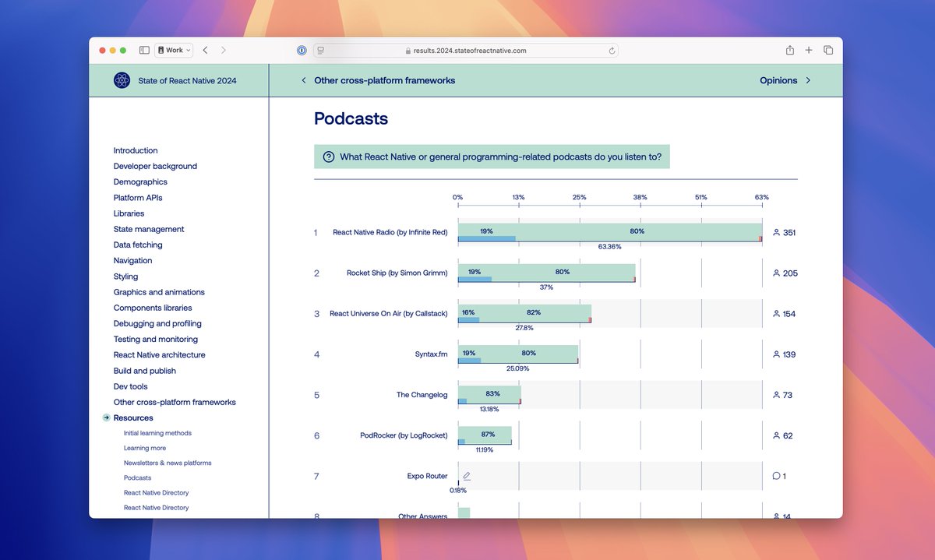This screenshot has height=560, width=935.
Task: Click the respondents icon next to 62
Action: 776,435
